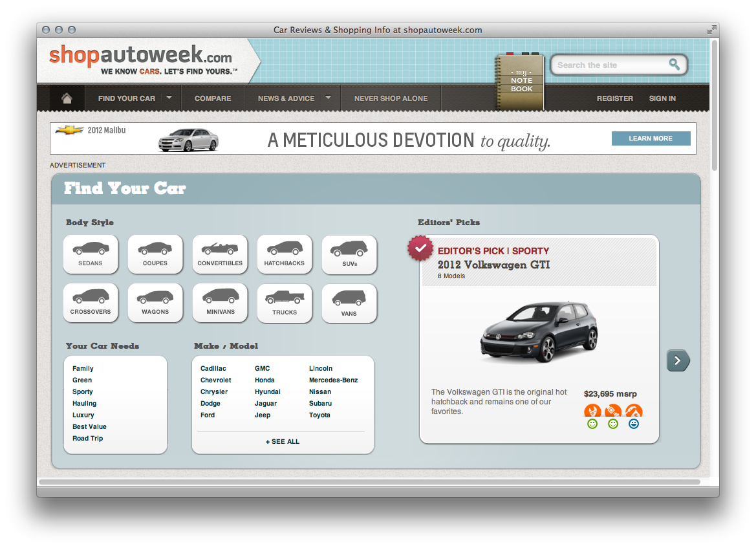Open the Ford make link
The width and height of the screenshot is (756, 548).
pyautogui.click(x=208, y=415)
